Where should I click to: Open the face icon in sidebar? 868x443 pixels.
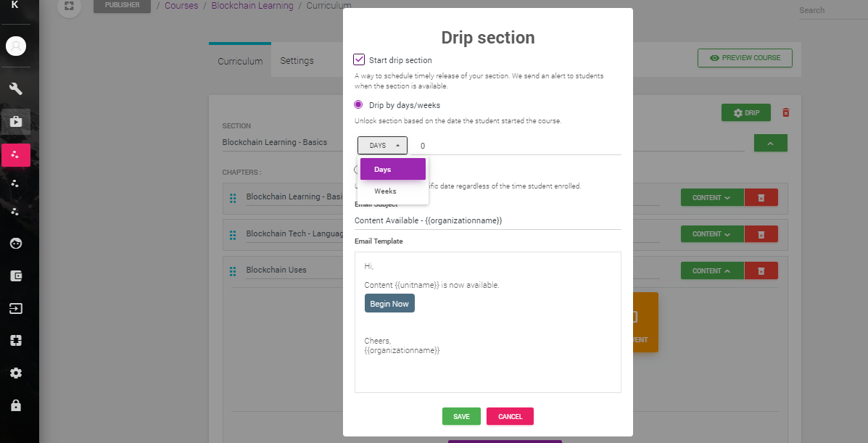point(16,243)
